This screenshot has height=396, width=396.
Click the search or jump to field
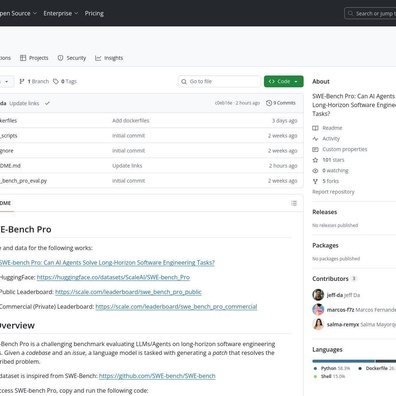[370, 13]
